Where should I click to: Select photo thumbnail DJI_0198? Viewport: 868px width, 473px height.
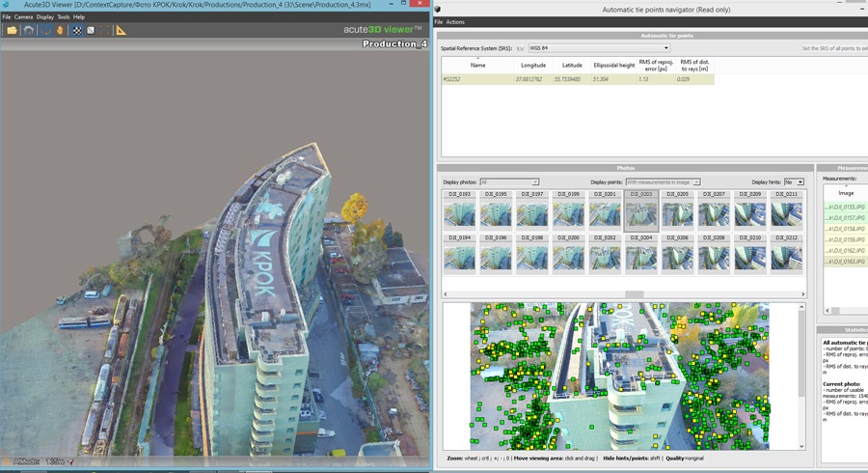[x=532, y=254]
